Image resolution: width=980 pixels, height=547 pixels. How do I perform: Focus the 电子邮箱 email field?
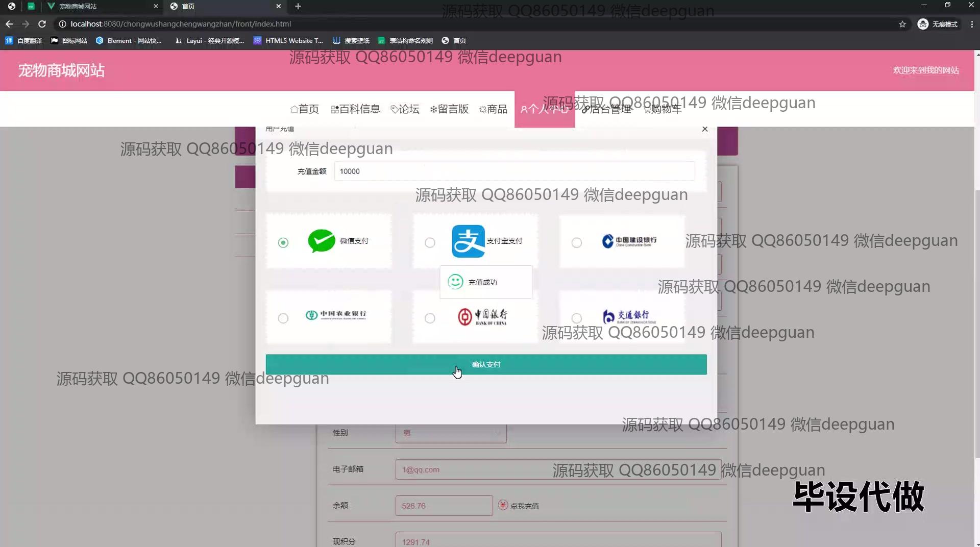point(558,469)
